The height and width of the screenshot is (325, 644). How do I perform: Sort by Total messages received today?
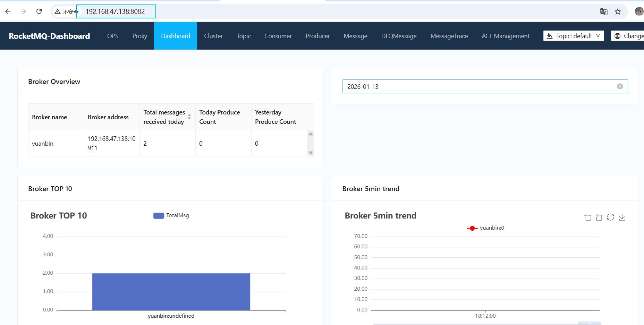[x=189, y=117]
